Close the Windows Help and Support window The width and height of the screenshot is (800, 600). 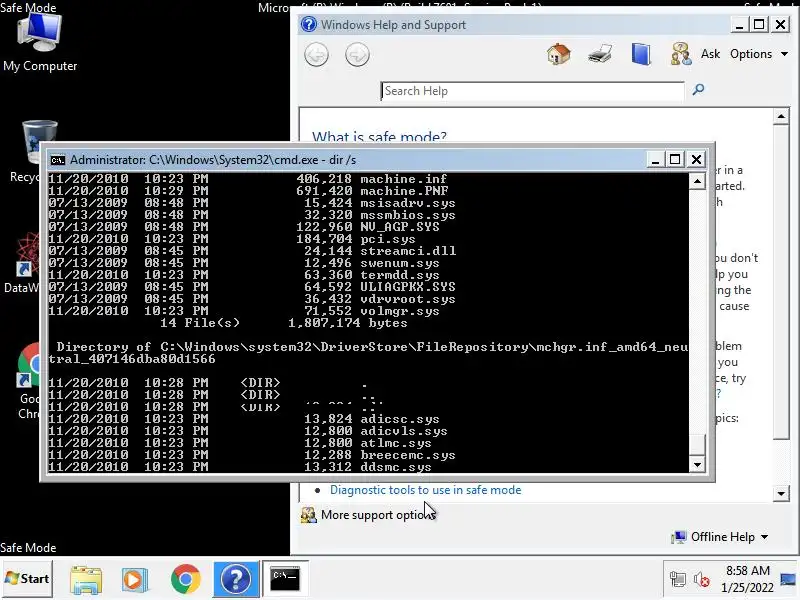coord(781,24)
